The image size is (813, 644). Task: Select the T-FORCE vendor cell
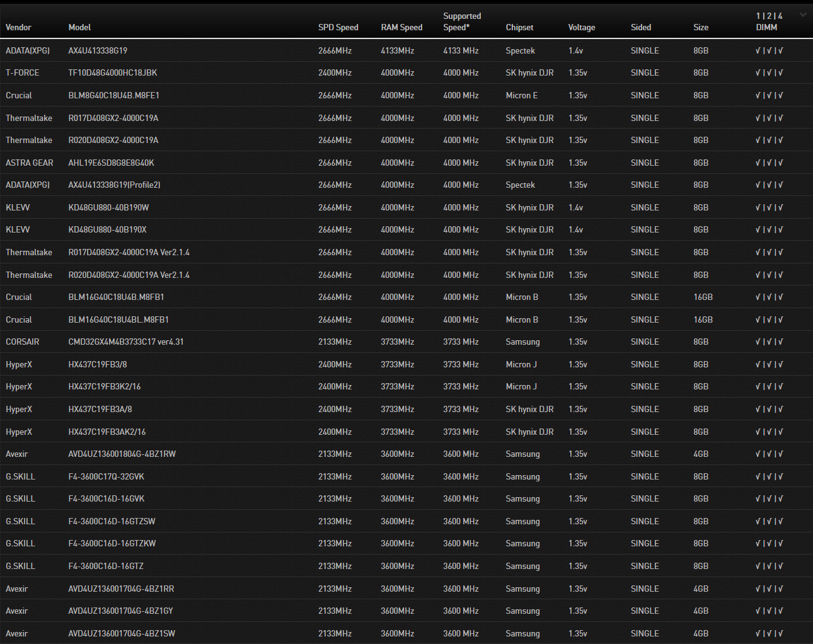pos(23,72)
